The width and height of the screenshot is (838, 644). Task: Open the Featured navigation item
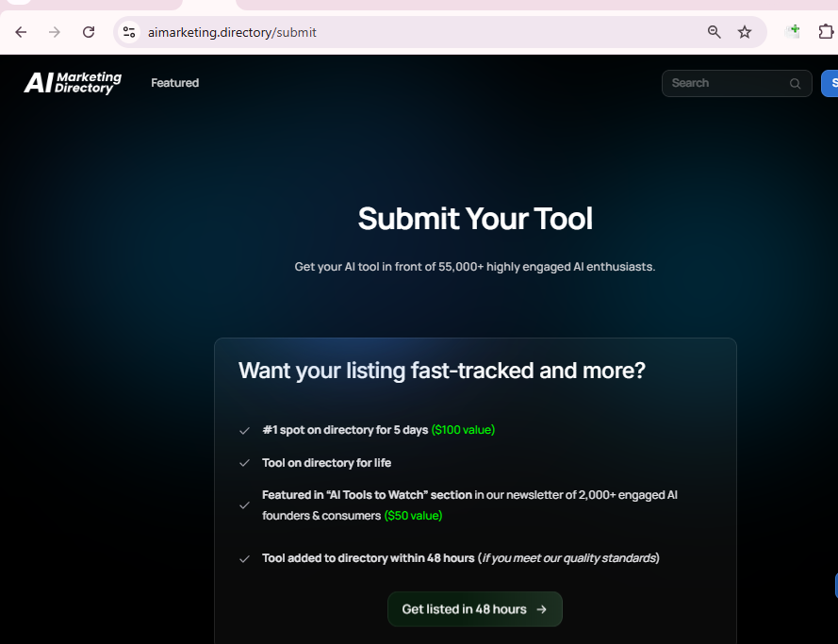pyautogui.click(x=174, y=83)
